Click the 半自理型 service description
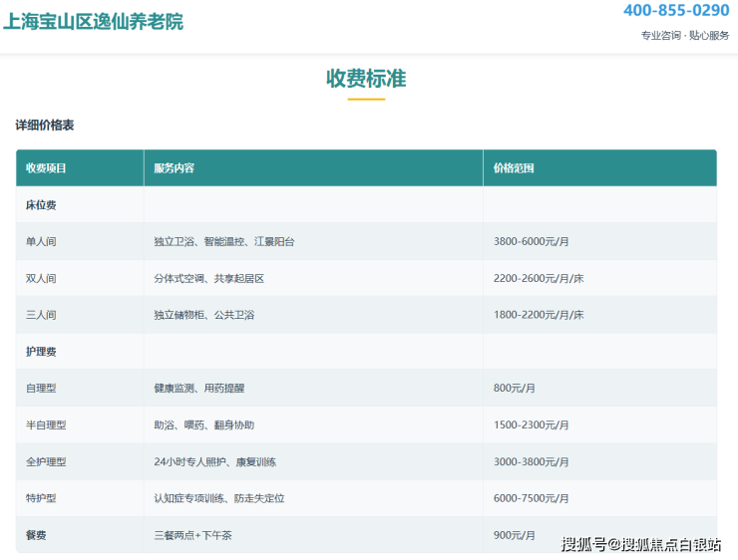The width and height of the screenshot is (738, 560). coord(203,425)
